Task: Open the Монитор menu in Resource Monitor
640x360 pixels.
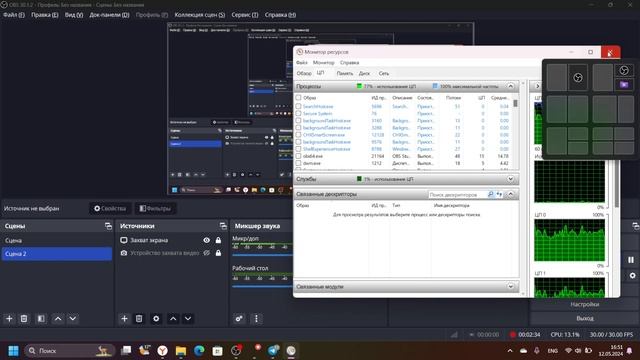Action: click(x=324, y=63)
